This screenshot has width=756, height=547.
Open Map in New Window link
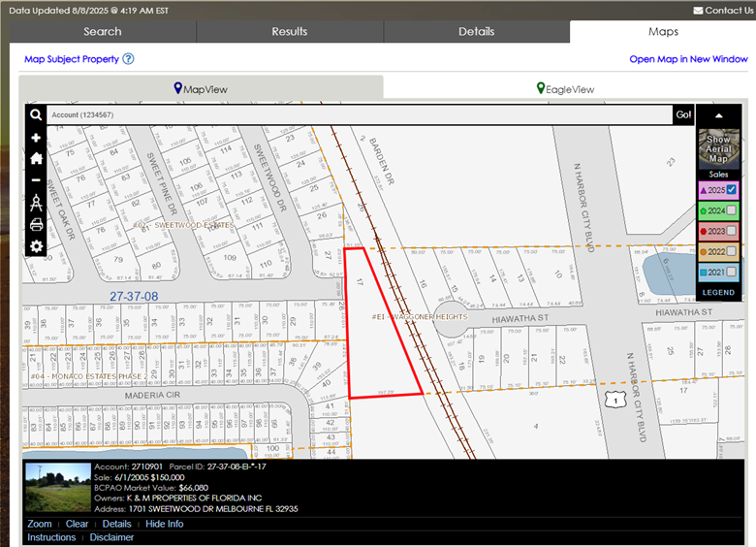tap(688, 59)
